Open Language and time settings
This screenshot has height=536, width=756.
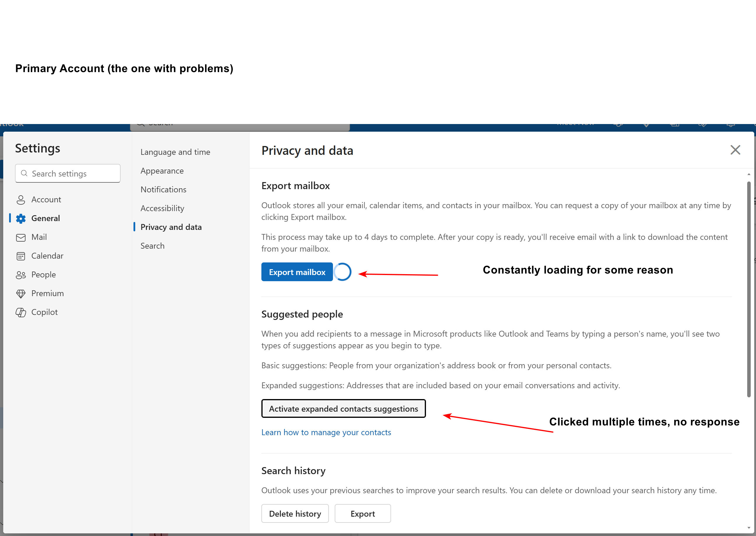175,152
